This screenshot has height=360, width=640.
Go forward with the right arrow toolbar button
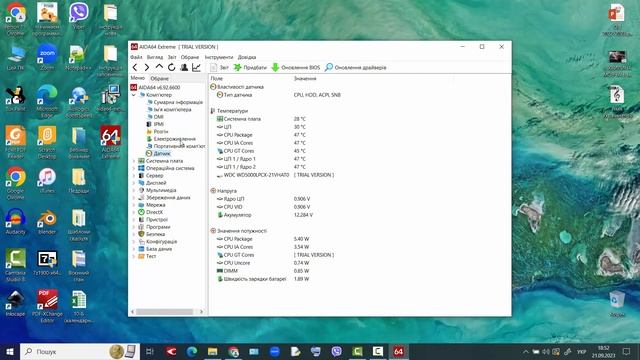tap(147, 67)
